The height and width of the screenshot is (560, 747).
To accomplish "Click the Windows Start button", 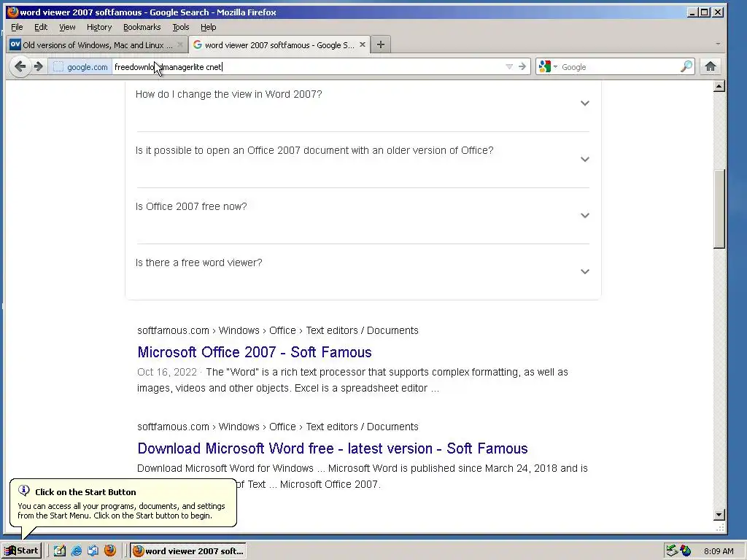I will tap(22, 551).
